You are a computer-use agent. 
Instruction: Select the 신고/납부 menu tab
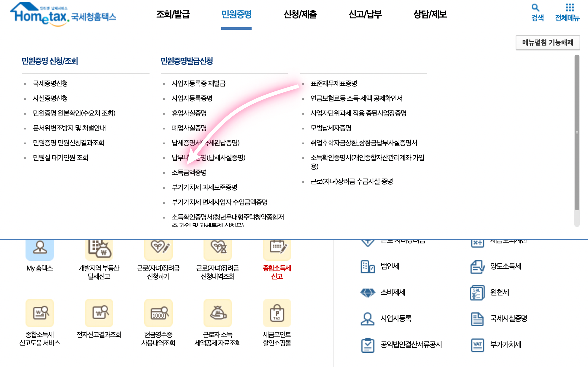[x=365, y=14]
